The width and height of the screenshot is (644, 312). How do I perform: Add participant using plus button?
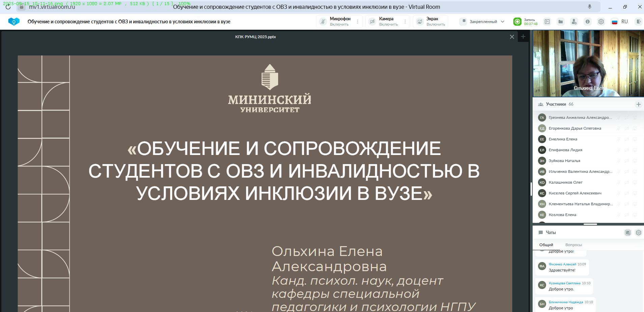(638, 104)
